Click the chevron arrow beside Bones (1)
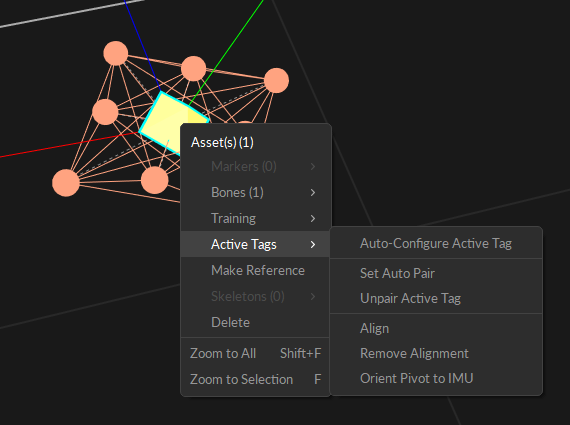The height and width of the screenshot is (425, 570). 313,192
